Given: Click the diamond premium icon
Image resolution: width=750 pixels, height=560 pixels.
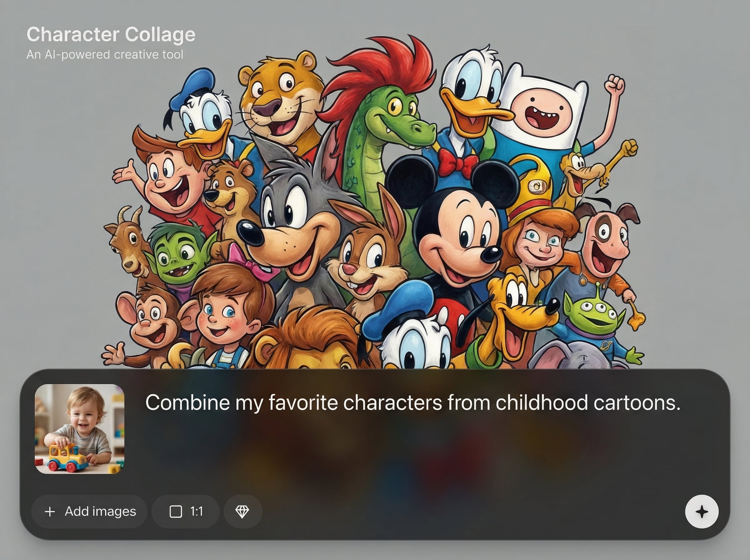Looking at the screenshot, I should pyautogui.click(x=242, y=511).
